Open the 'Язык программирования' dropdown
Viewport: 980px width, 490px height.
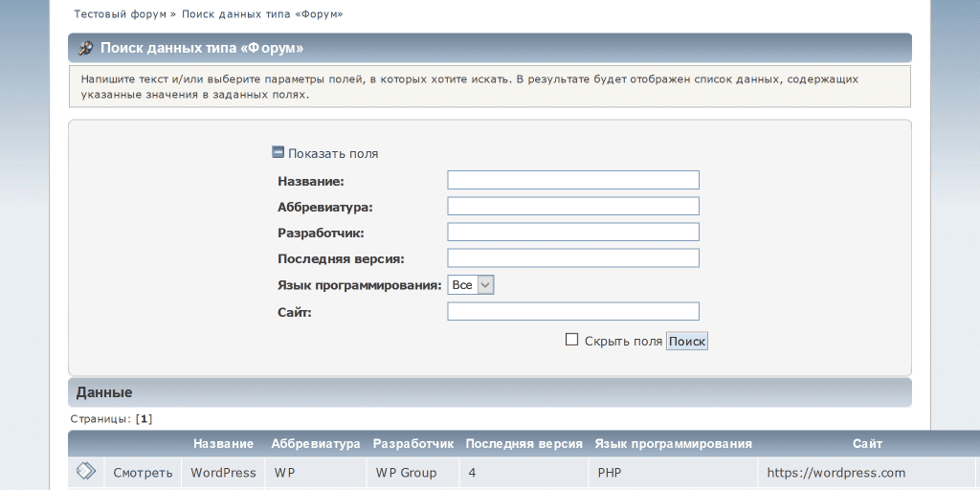(471, 285)
